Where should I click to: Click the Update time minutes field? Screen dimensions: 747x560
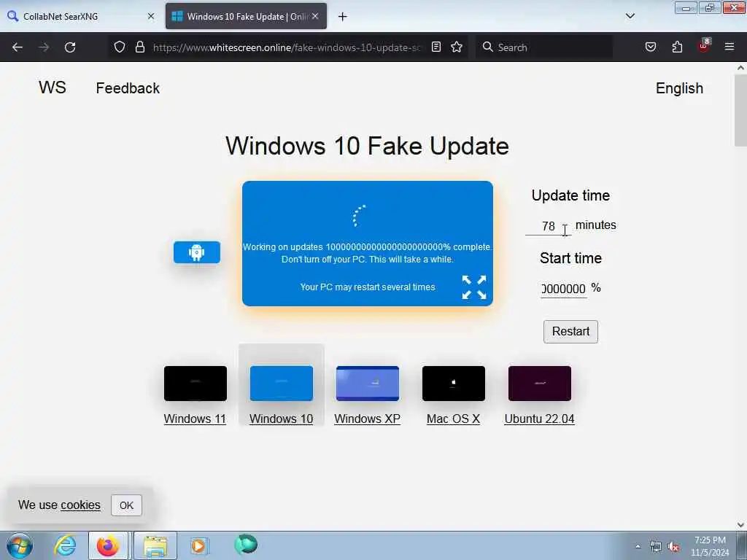click(549, 226)
